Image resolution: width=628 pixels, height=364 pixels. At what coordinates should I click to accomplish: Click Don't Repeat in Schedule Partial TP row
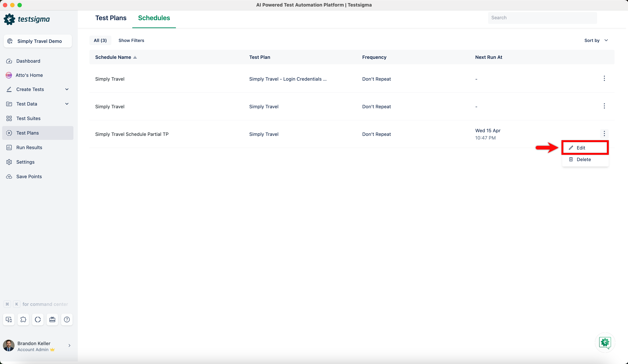pyautogui.click(x=377, y=134)
